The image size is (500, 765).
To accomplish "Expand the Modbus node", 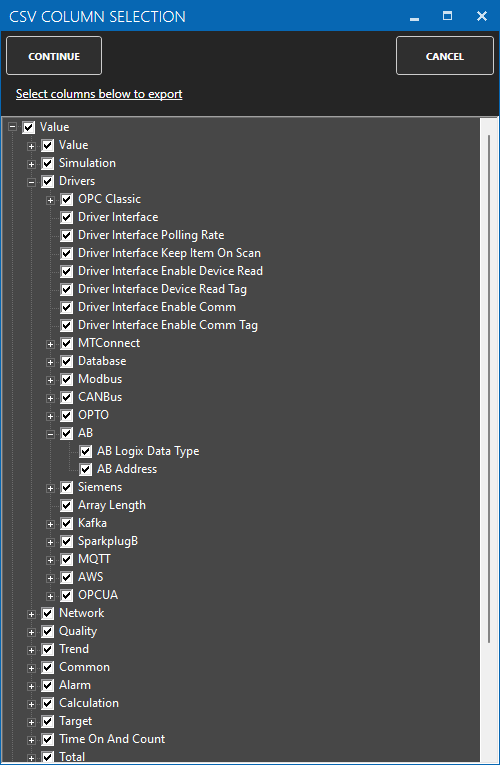I will 50,381.
